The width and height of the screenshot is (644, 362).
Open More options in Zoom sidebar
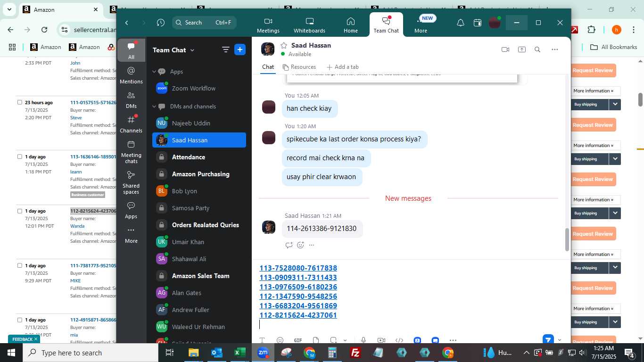(131, 235)
